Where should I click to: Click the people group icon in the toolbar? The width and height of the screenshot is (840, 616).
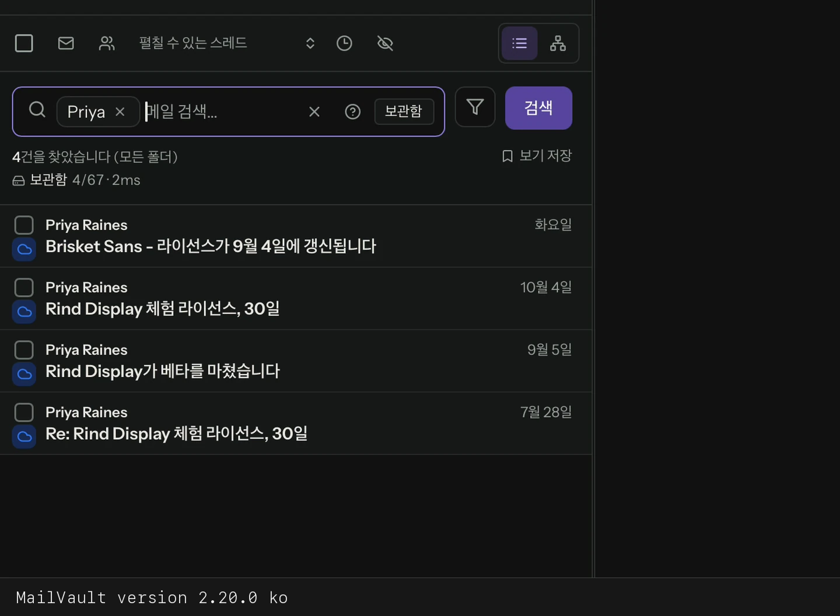tap(107, 43)
